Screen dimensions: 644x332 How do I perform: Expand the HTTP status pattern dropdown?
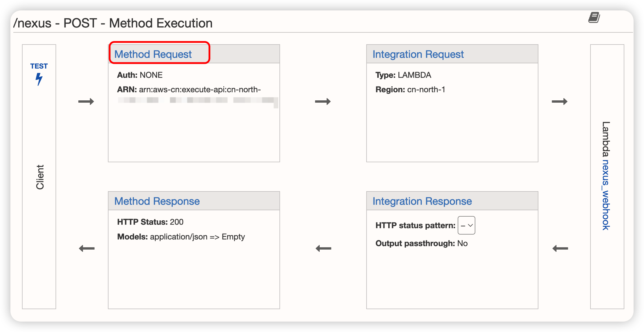pos(466,225)
